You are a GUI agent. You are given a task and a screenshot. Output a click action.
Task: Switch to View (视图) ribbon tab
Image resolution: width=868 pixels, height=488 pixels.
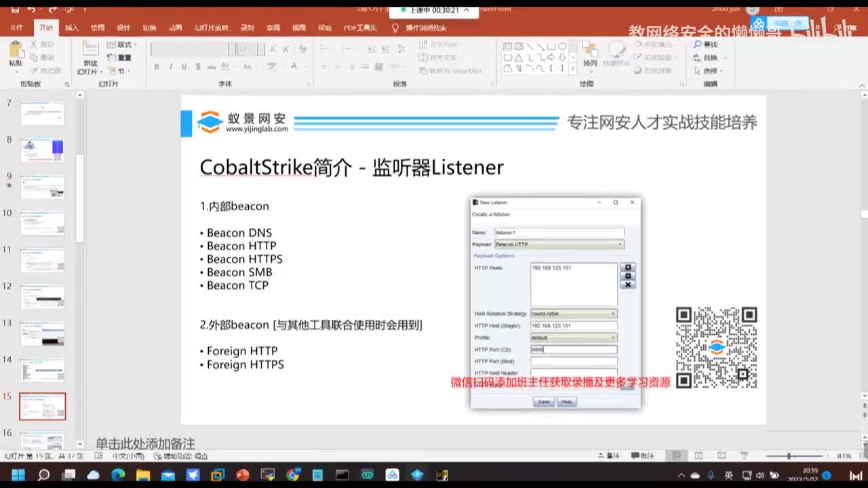299,28
